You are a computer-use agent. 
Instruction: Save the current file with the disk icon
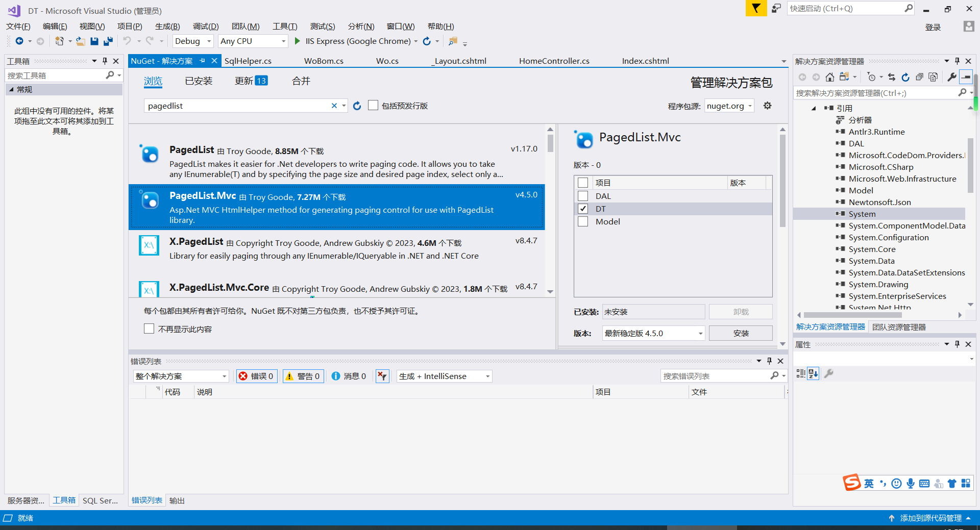94,41
